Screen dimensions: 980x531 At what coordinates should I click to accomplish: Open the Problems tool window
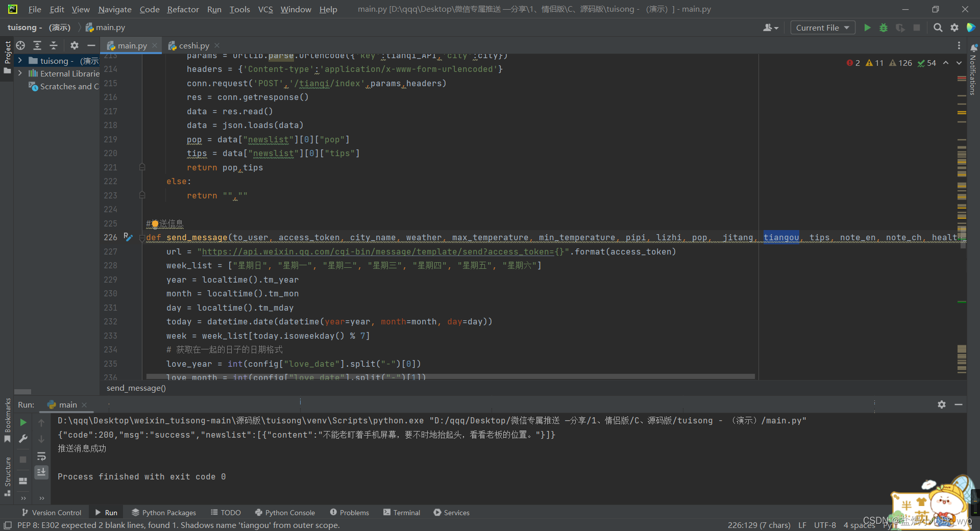349,513
